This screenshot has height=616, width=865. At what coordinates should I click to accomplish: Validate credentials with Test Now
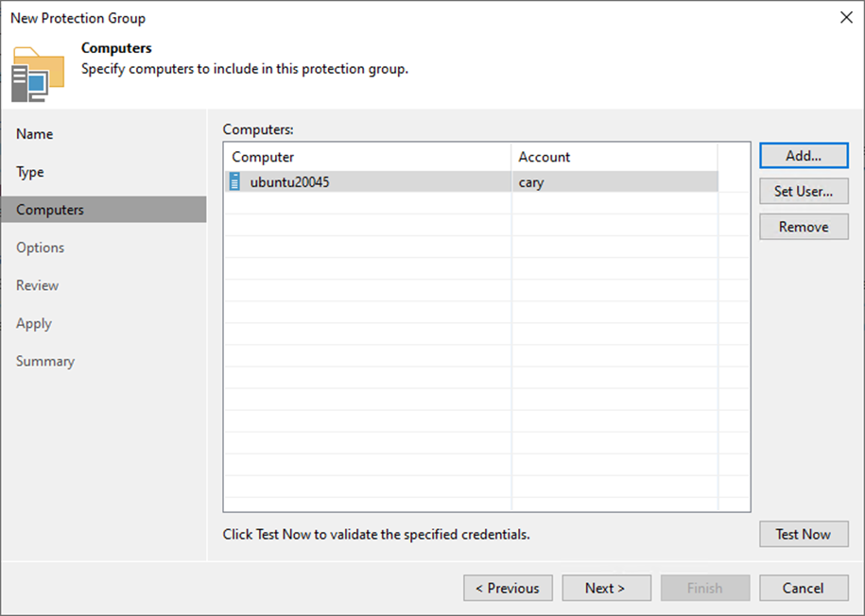coord(803,534)
